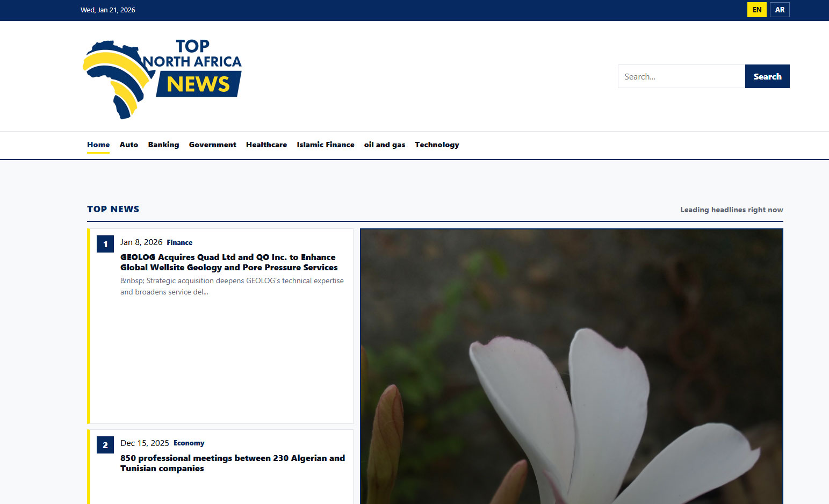Switch language to AR

(780, 10)
